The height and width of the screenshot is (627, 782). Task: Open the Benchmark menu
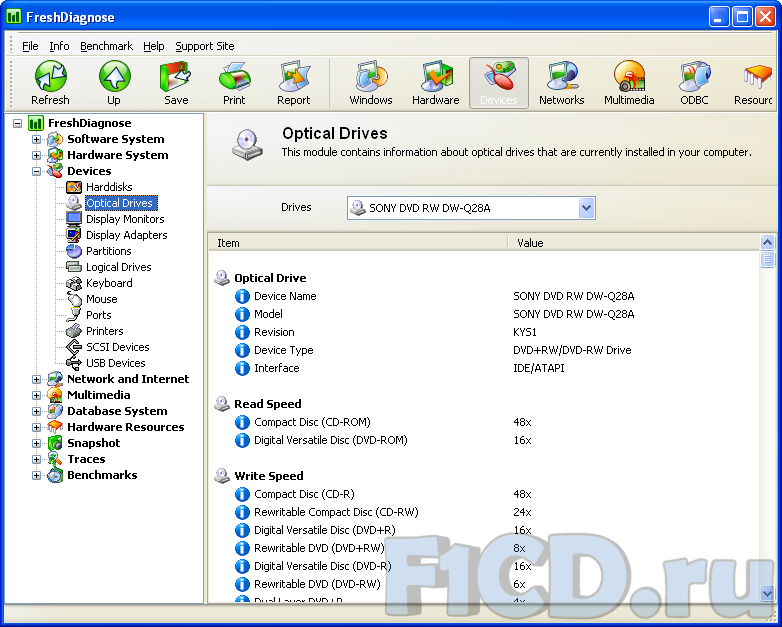(106, 46)
